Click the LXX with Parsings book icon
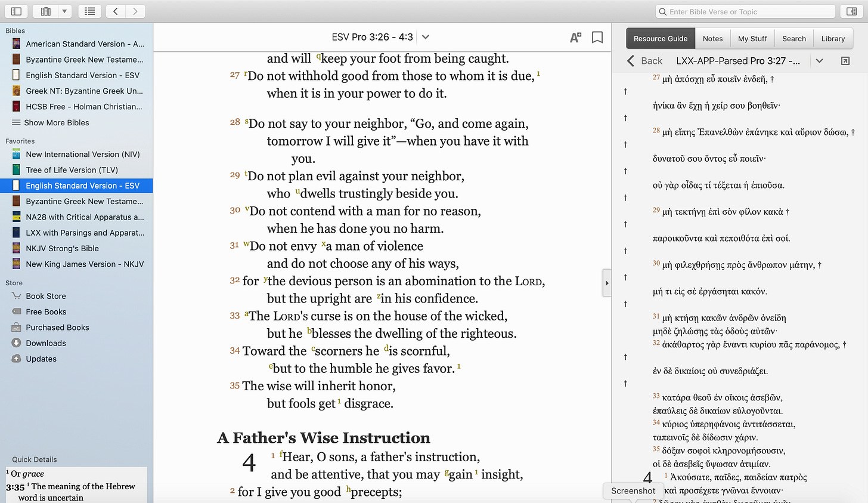Image resolution: width=868 pixels, height=503 pixels. (16, 233)
